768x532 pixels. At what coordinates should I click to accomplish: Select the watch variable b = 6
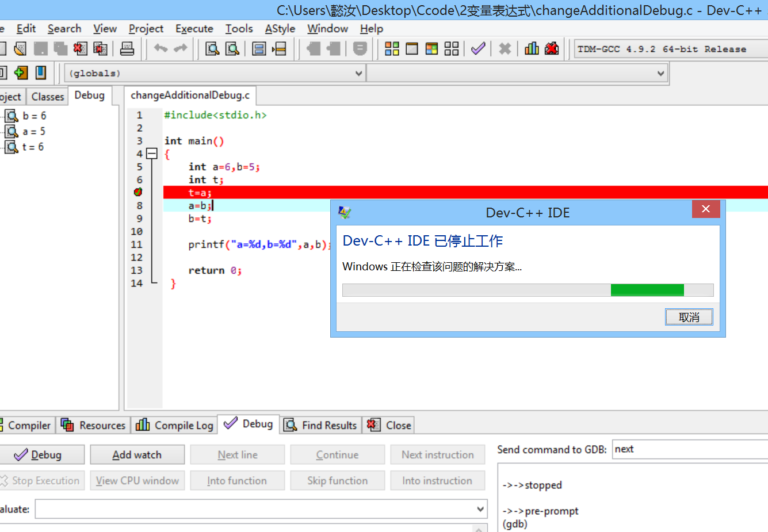(x=35, y=116)
